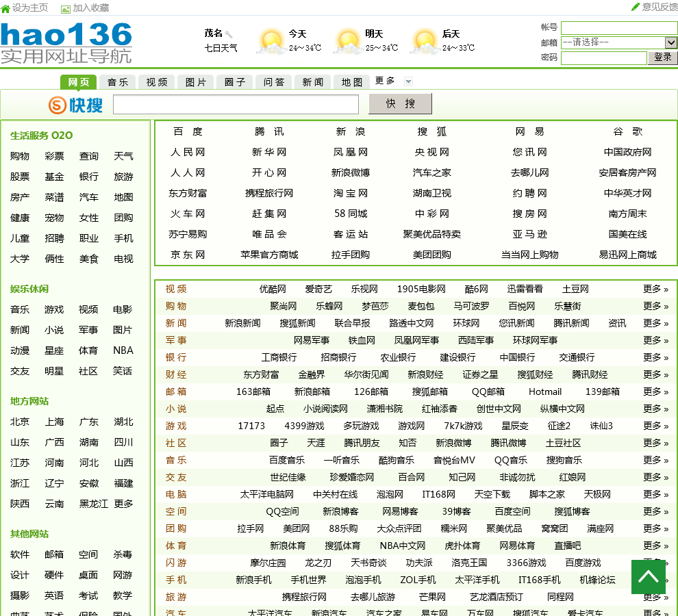Screen dimensions: 678x616
Task: Click 购物 under 生活服务
Action: [20, 156]
